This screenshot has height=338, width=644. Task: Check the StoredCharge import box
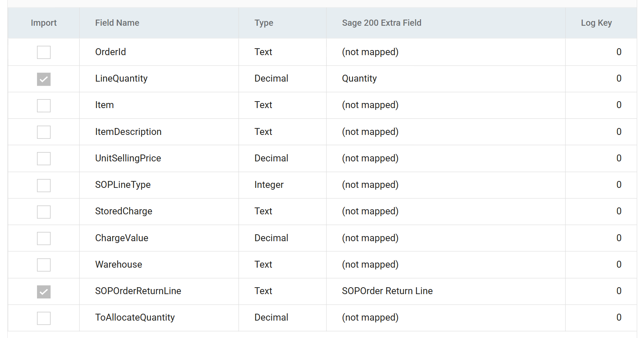(44, 212)
